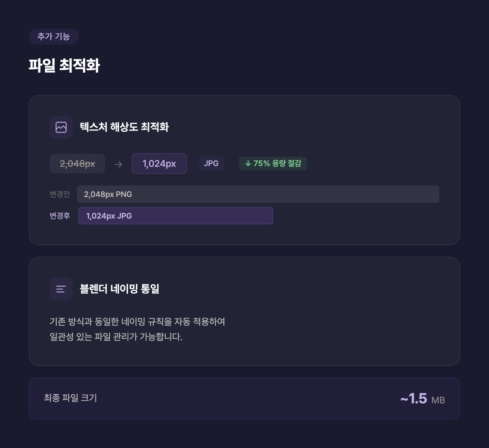Click the down arrow in savings badge

click(248, 164)
